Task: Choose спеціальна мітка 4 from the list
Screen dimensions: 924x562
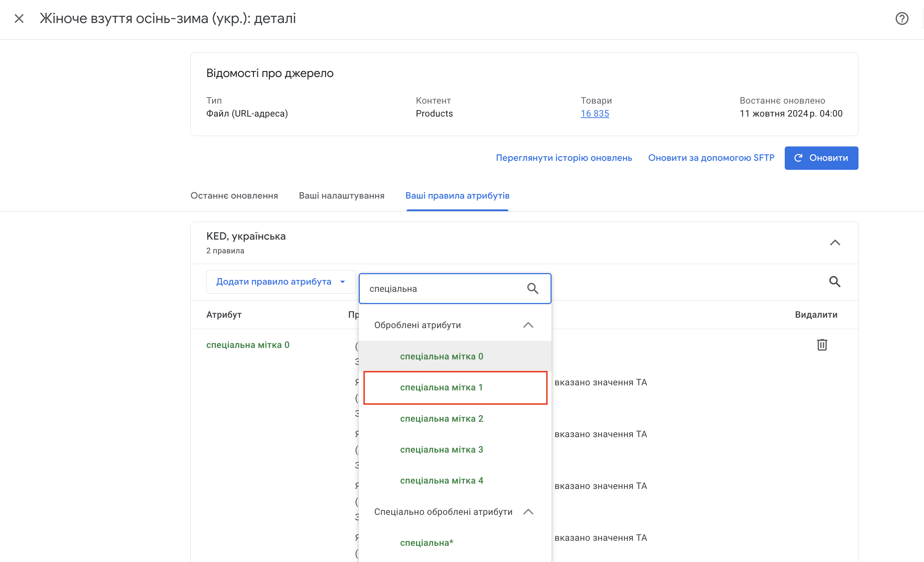Action: 455,481
